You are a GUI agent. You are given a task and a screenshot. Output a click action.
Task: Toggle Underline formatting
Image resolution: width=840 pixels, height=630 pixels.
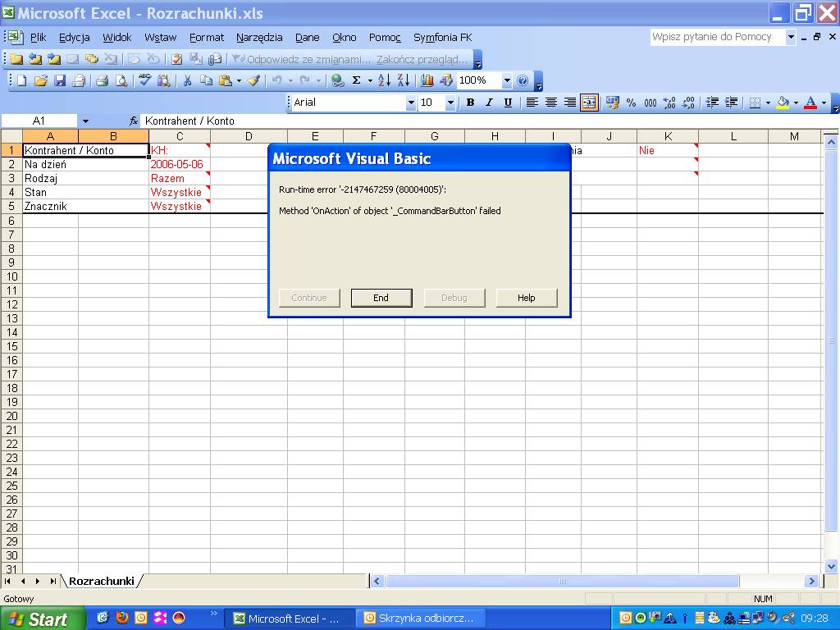pyautogui.click(x=508, y=103)
